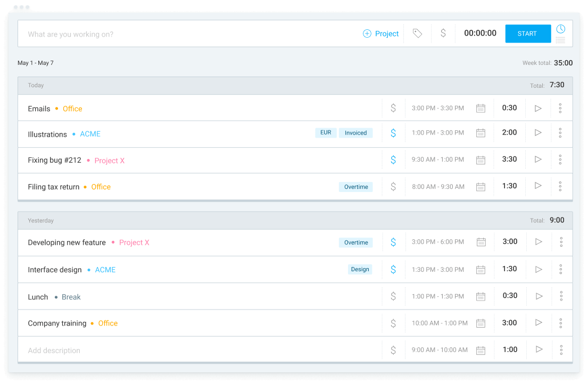
Task: Switch to timer mode using the clock icon
Action: click(x=560, y=29)
